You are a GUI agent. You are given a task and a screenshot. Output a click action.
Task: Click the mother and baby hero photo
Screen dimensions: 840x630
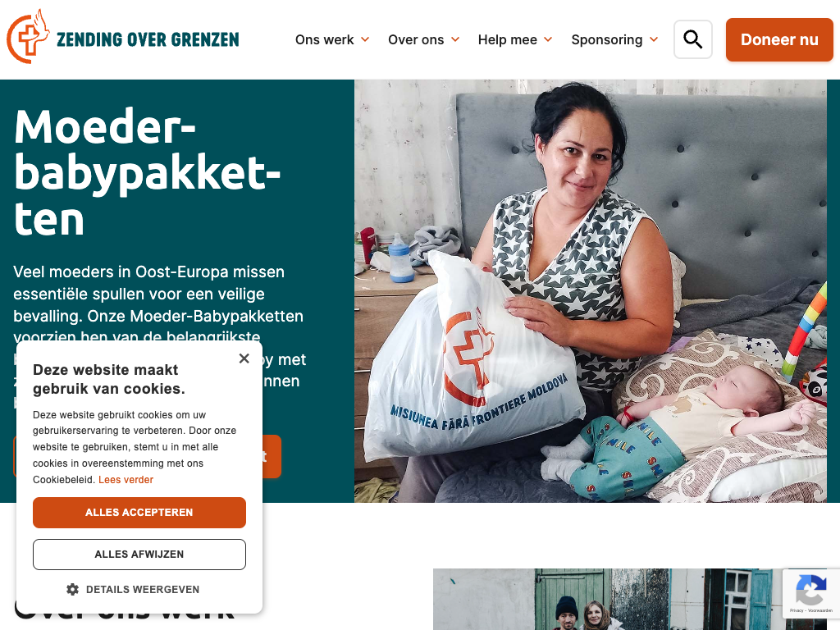click(x=591, y=291)
